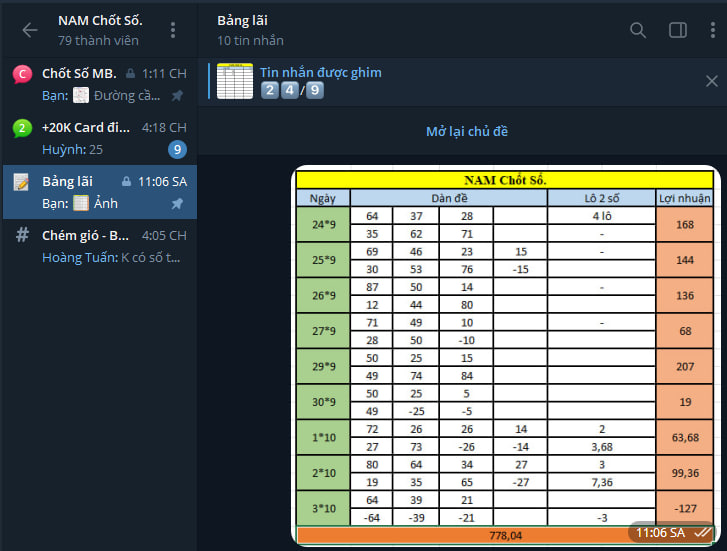
Task: Click the back arrow in sidebar header
Action: 30,30
